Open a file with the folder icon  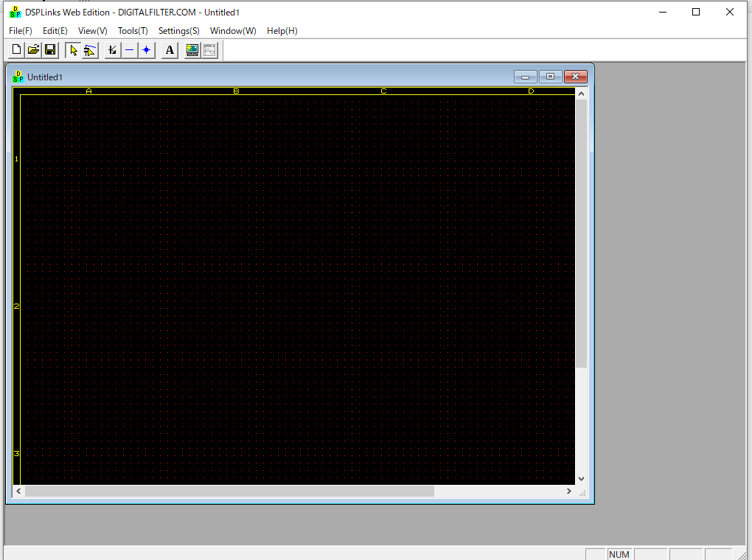(33, 50)
